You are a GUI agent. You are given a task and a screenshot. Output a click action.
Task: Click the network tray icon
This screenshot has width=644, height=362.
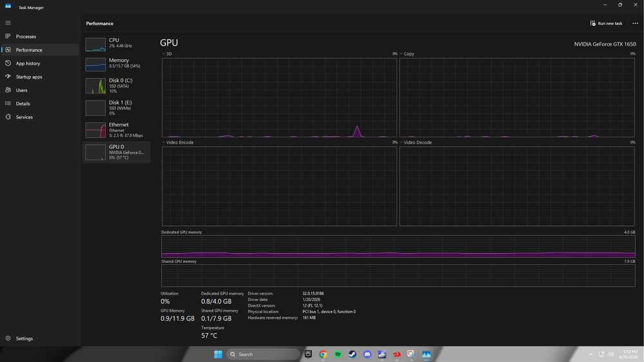pos(601,354)
